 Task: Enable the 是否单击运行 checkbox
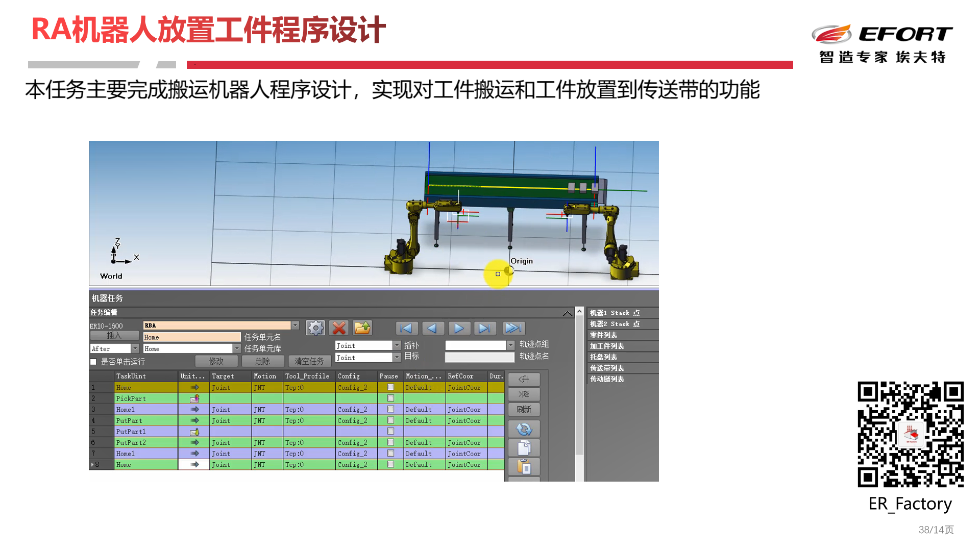click(93, 361)
